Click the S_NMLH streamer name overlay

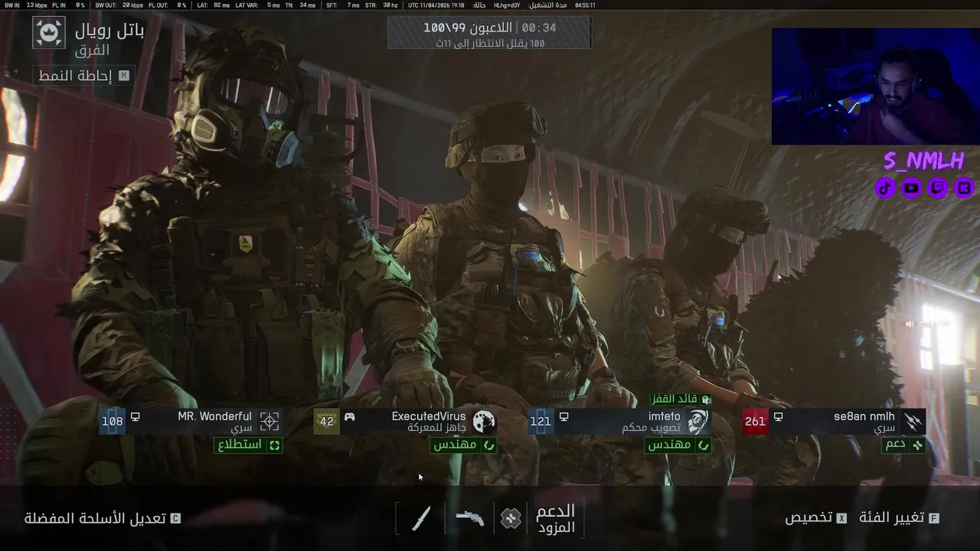pos(923,161)
